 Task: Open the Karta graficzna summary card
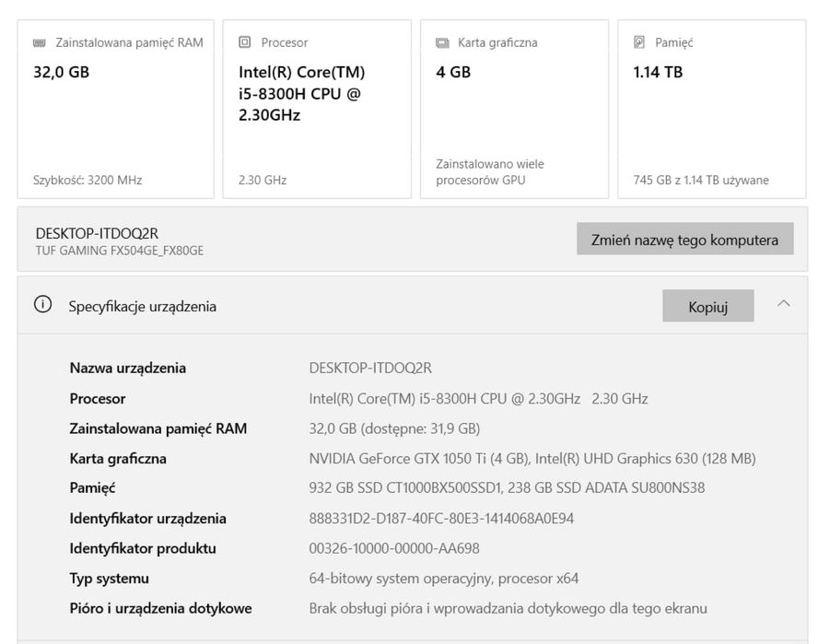pos(514,109)
